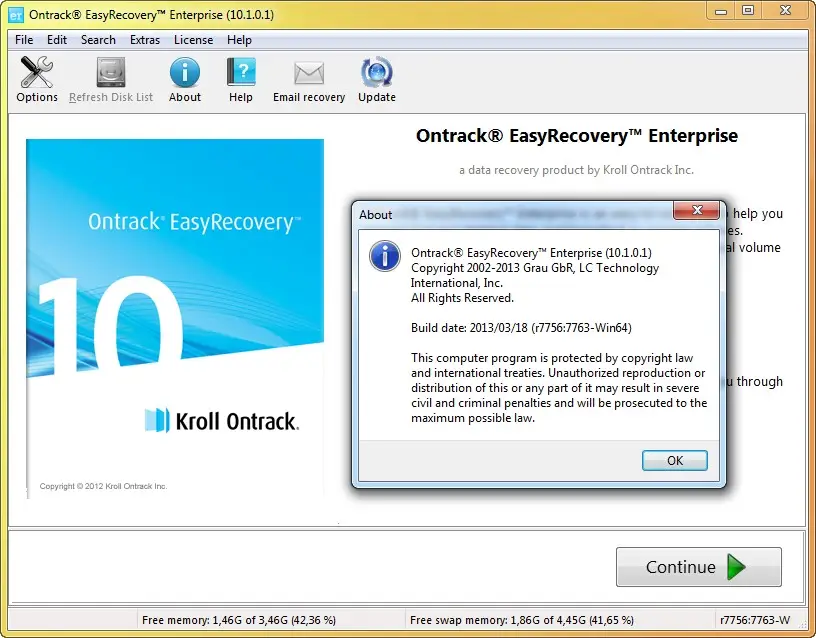816x638 pixels.
Task: Confirm the About dialog with OK
Action: (x=674, y=461)
